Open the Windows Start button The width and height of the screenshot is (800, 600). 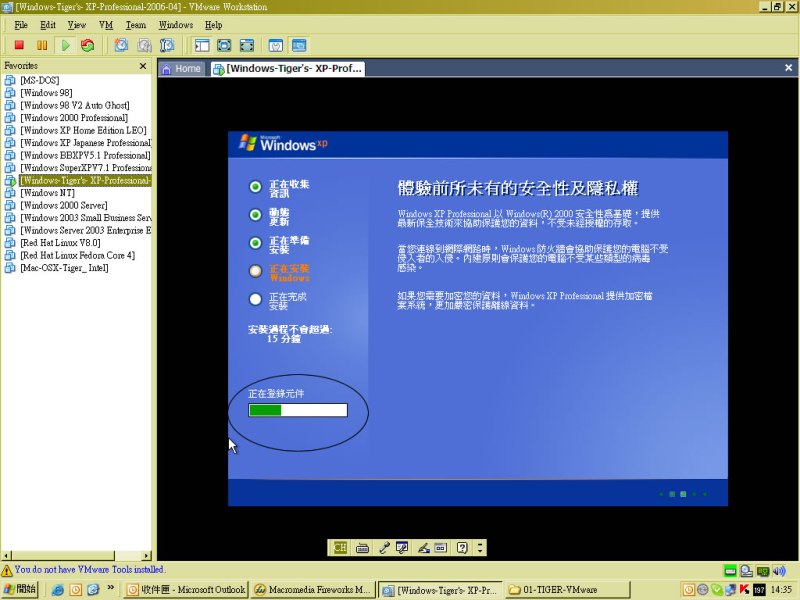click(20, 589)
